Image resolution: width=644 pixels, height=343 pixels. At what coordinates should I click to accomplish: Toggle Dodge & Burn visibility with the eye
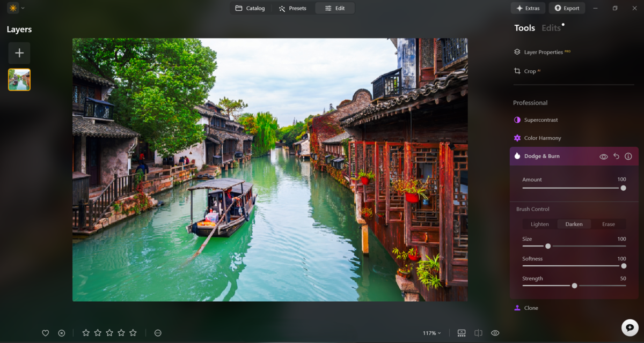pos(604,156)
